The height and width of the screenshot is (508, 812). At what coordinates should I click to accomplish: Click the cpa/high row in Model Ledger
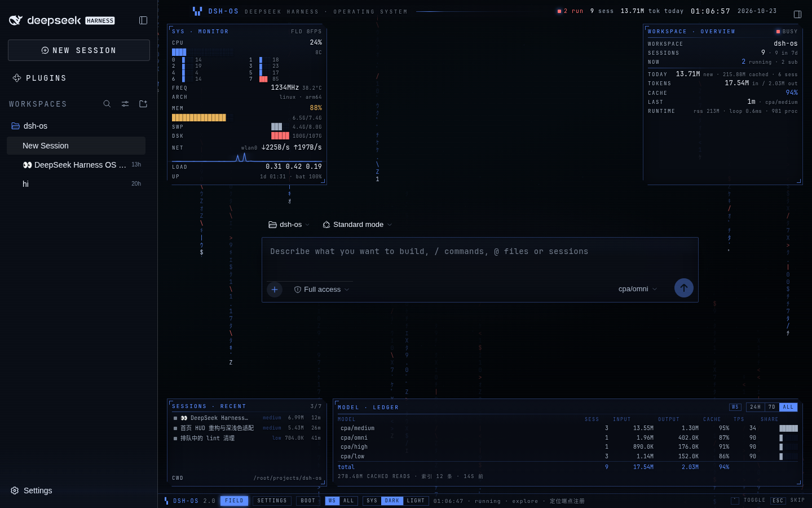568,446
